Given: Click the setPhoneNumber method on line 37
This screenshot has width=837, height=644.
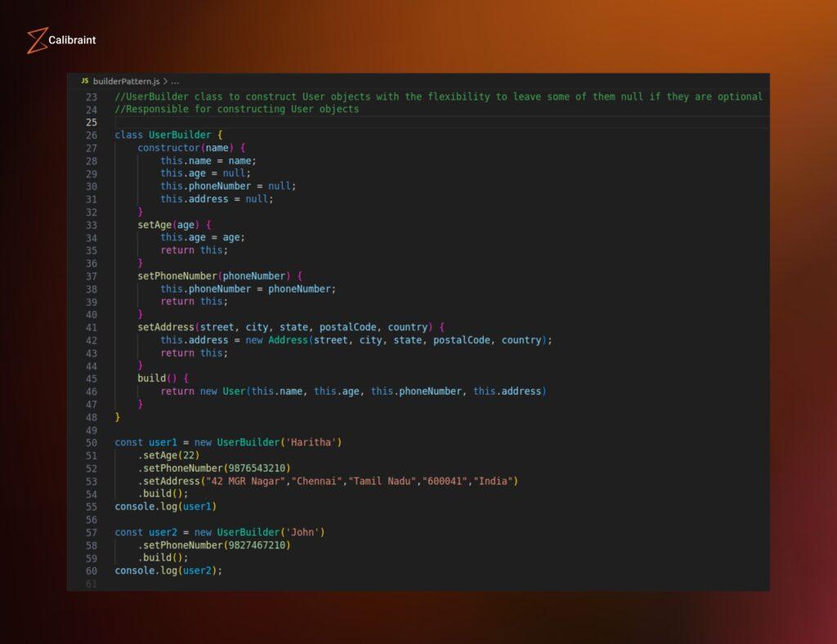Looking at the screenshot, I should [177, 275].
